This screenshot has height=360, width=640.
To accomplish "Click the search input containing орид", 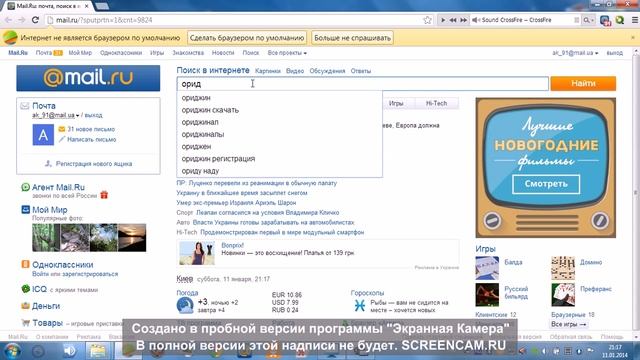I will (362, 84).
